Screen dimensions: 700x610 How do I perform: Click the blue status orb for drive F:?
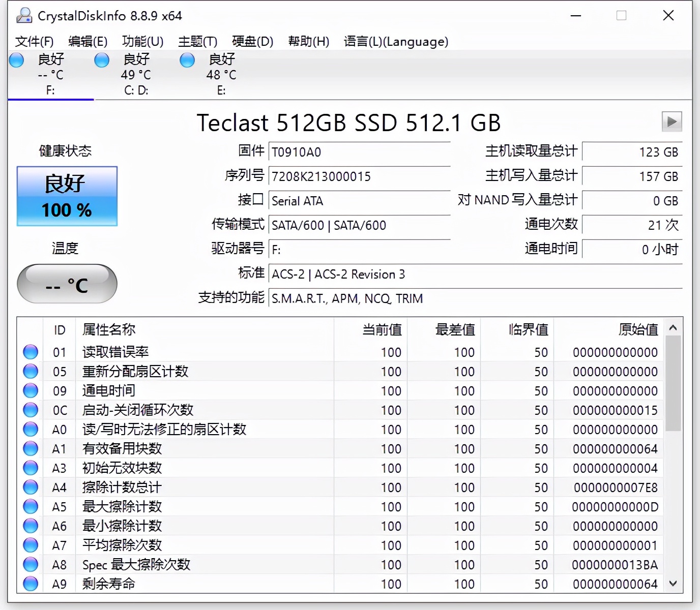(x=17, y=60)
